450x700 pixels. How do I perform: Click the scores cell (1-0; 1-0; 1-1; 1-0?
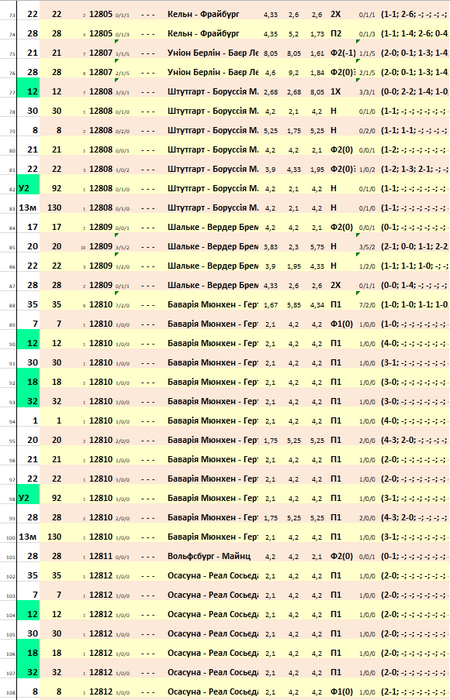[415, 304]
